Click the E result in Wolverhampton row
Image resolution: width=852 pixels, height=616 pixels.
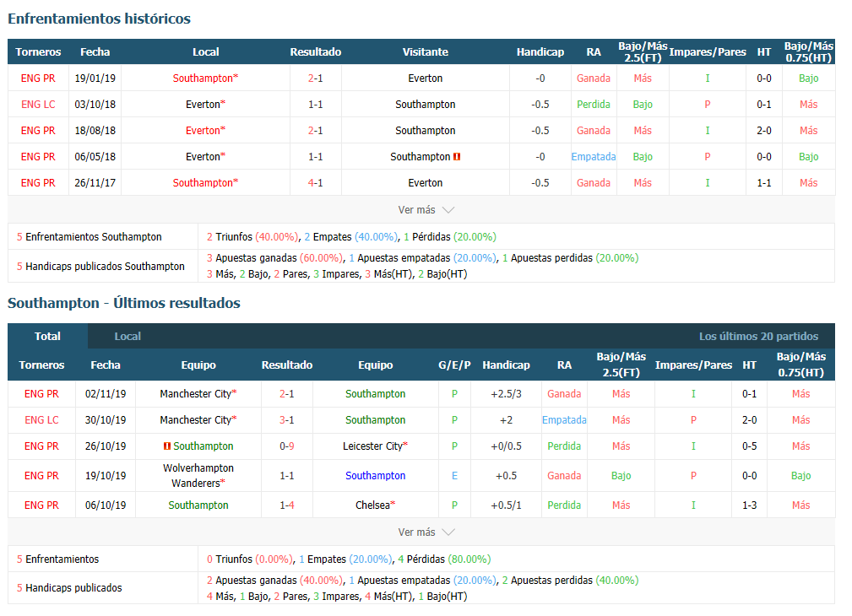point(454,475)
